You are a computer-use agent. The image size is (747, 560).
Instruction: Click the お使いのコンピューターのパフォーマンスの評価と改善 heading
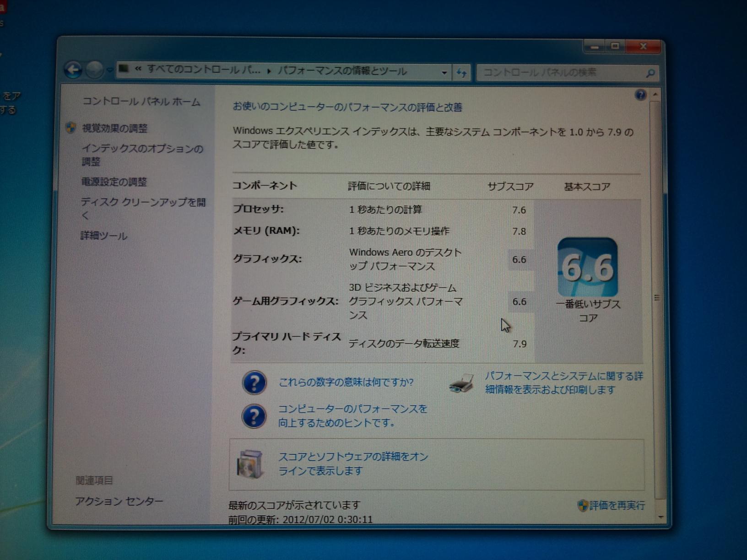click(348, 107)
